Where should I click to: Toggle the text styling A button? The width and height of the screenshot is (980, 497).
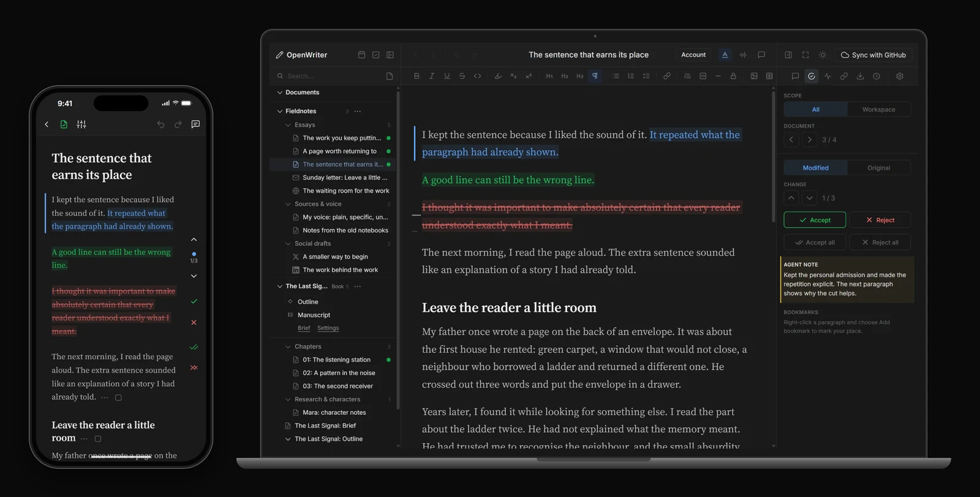(x=725, y=55)
